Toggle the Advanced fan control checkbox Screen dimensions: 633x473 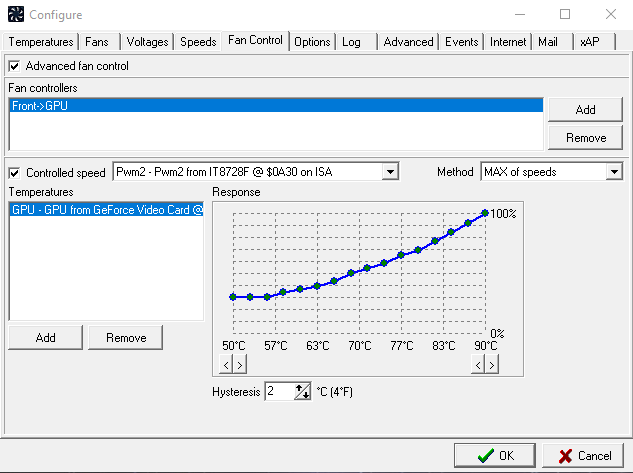pos(14,66)
